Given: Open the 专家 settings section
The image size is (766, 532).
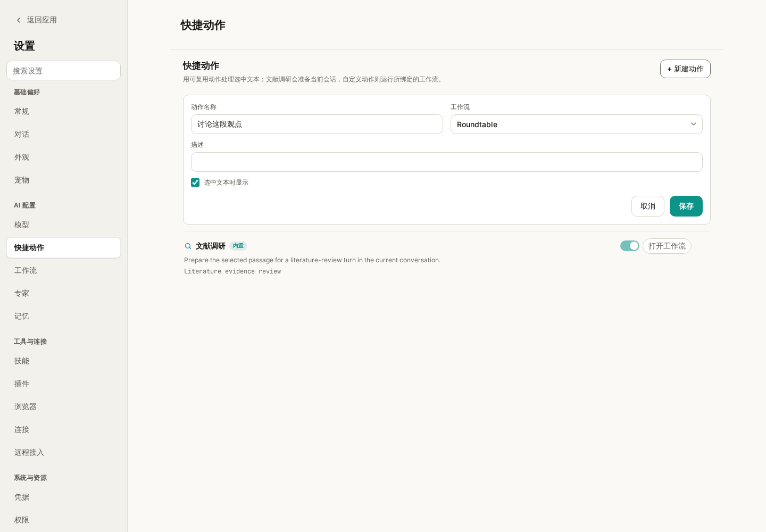Looking at the screenshot, I should click(64, 294).
